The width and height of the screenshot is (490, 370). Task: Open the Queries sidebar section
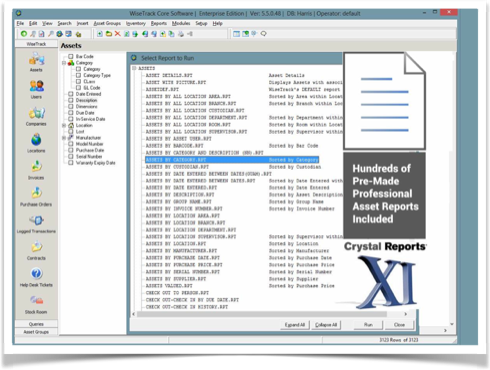pyautogui.click(x=36, y=324)
